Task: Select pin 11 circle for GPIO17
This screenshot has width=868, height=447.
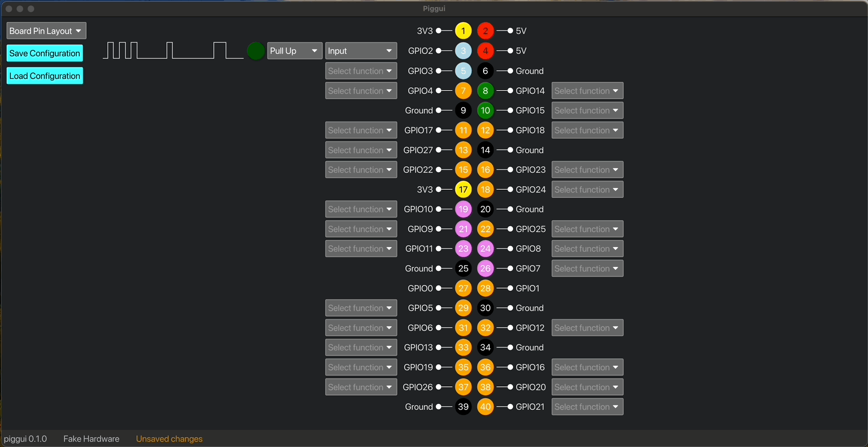Action: click(463, 130)
